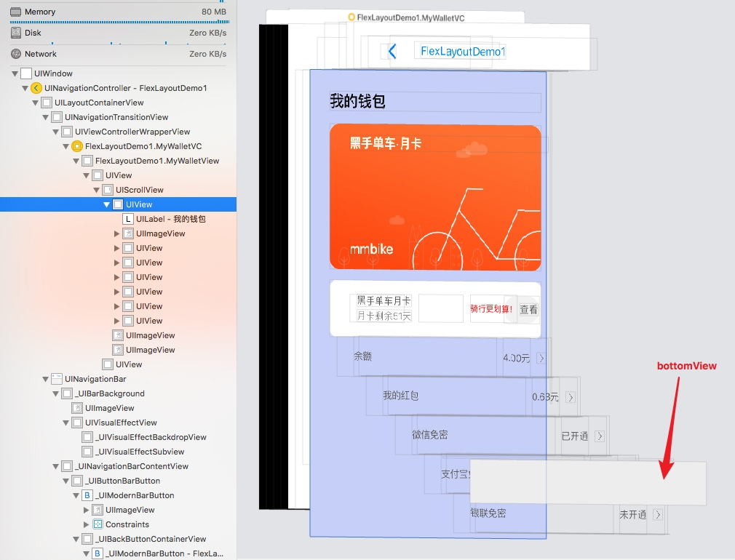The height and width of the screenshot is (560, 735).
Task: Select the Disk gauge icon
Action: tap(15, 33)
